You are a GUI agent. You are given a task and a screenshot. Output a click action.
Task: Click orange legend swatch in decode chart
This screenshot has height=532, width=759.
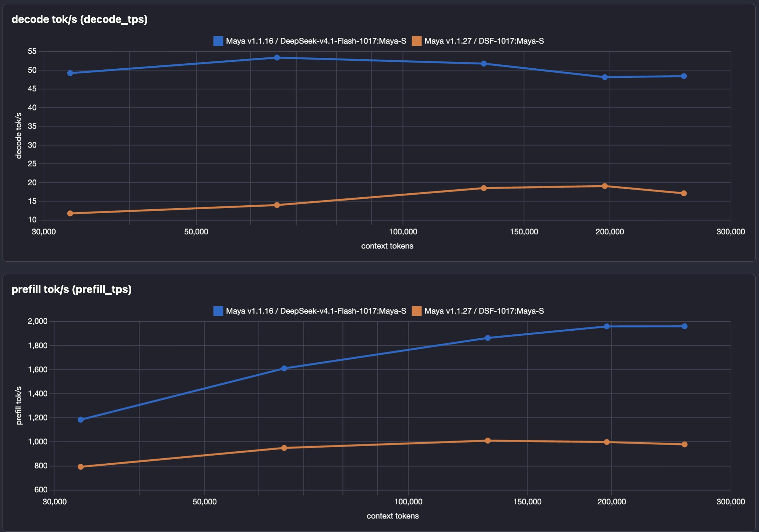tap(417, 41)
